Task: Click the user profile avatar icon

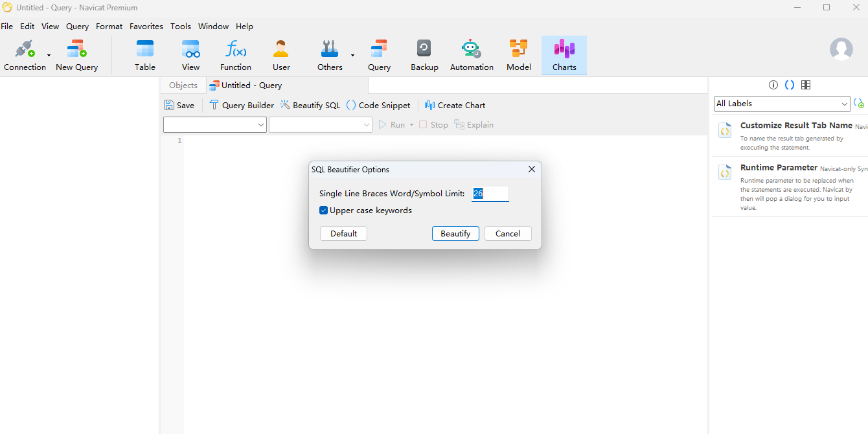Action: coord(841,49)
